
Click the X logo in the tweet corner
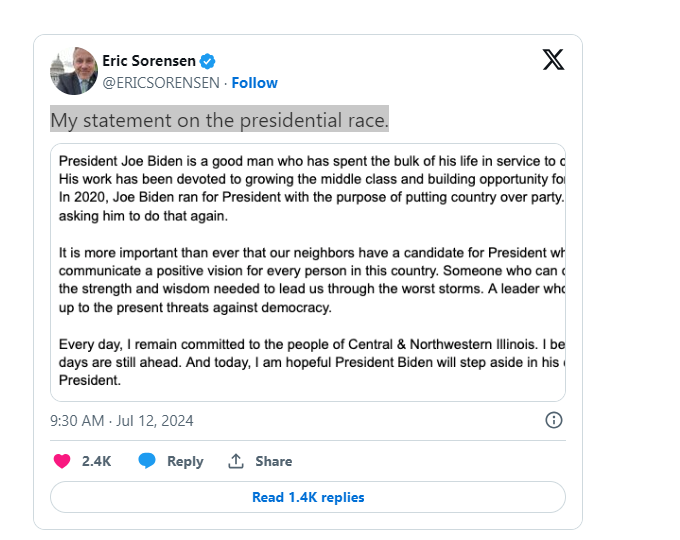coord(553,60)
